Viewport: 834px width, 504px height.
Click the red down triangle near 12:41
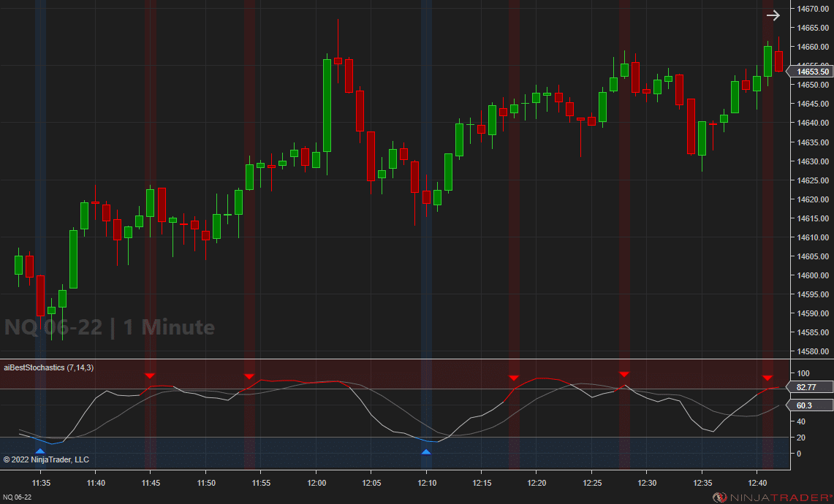click(767, 378)
